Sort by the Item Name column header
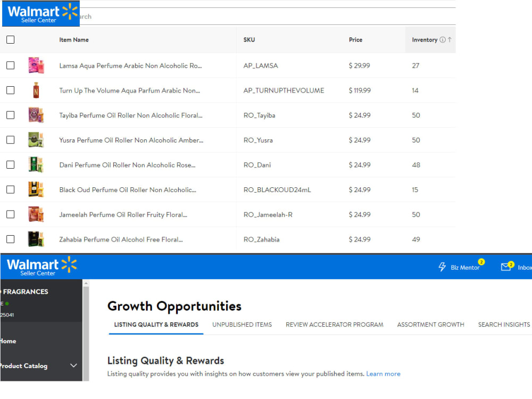This screenshot has height=399, width=532. [73, 40]
